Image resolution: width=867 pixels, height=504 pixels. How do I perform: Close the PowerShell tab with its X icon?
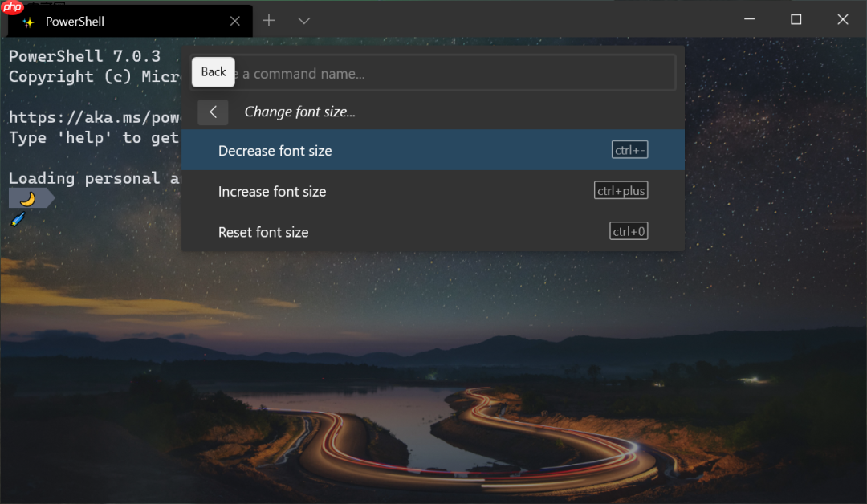(x=234, y=21)
